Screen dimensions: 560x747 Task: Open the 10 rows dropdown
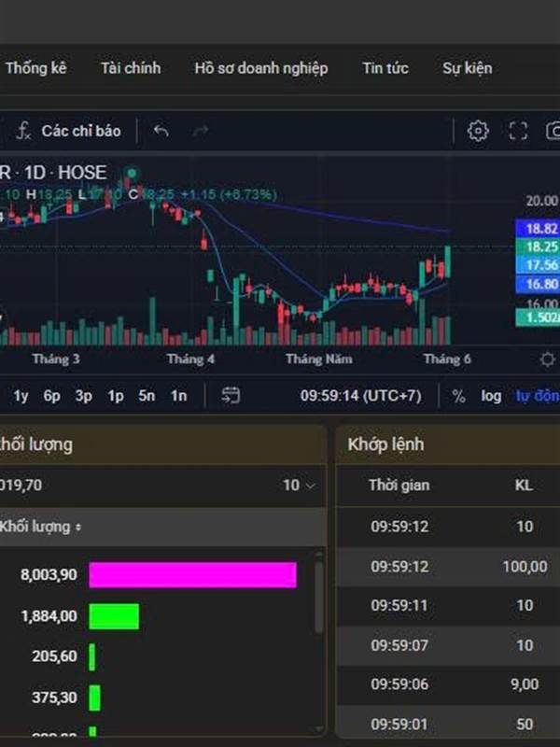[299, 486]
